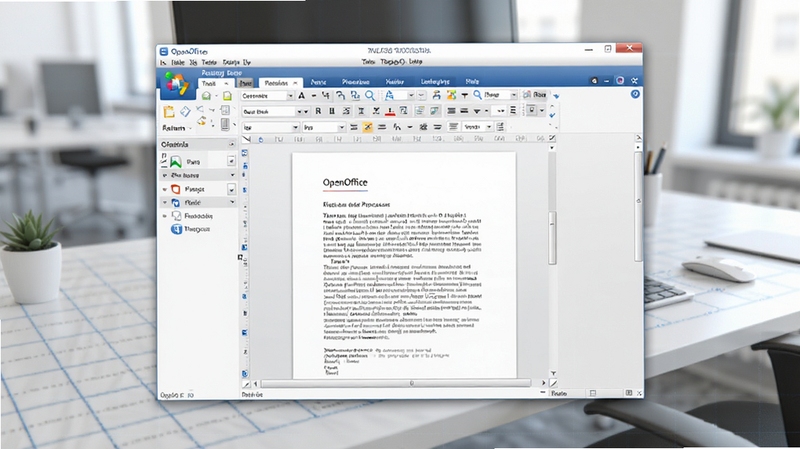Click the blue check mark icon right of toolbars
This screenshot has width=800, height=449.
pyautogui.click(x=553, y=115)
